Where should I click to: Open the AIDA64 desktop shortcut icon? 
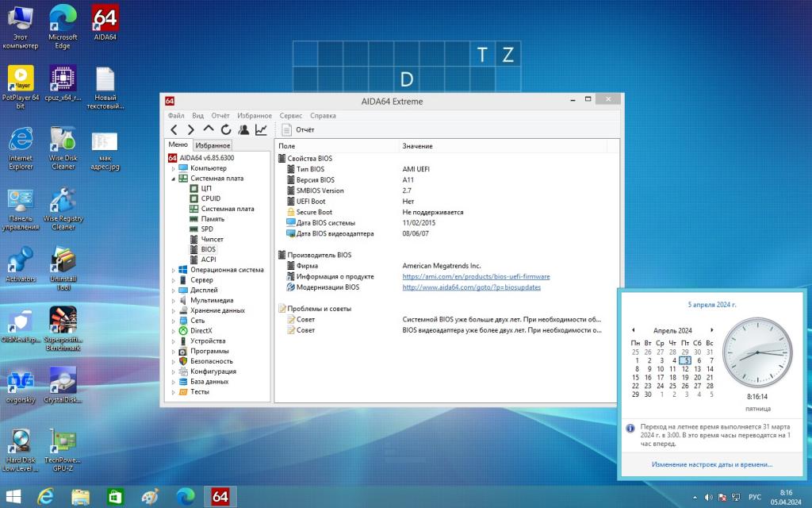point(105,23)
